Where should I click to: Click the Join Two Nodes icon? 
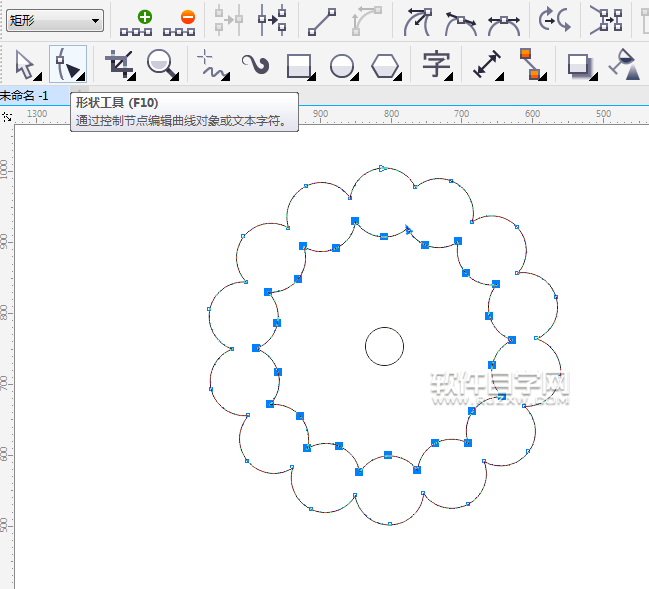pyautogui.click(x=228, y=20)
